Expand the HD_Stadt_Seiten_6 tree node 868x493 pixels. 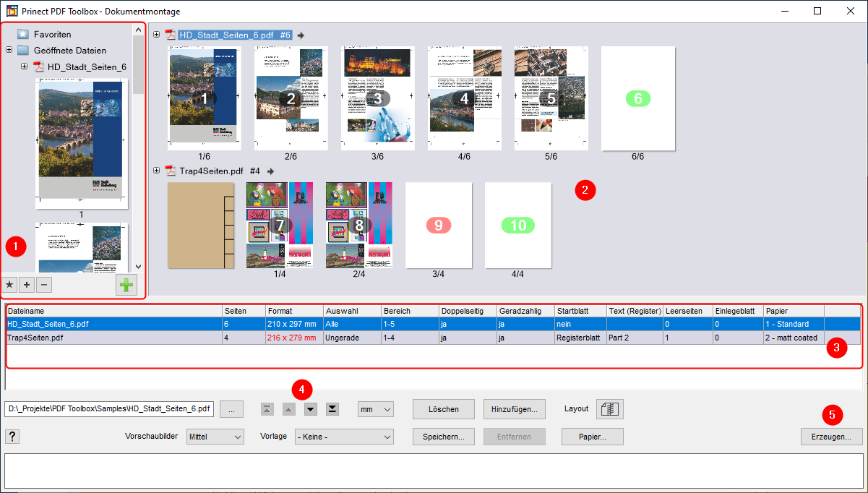click(24, 67)
